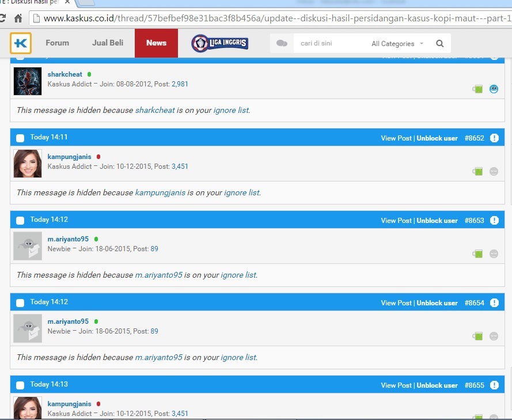
Task: Click green reputation icon on post #8654
Action: (477, 336)
